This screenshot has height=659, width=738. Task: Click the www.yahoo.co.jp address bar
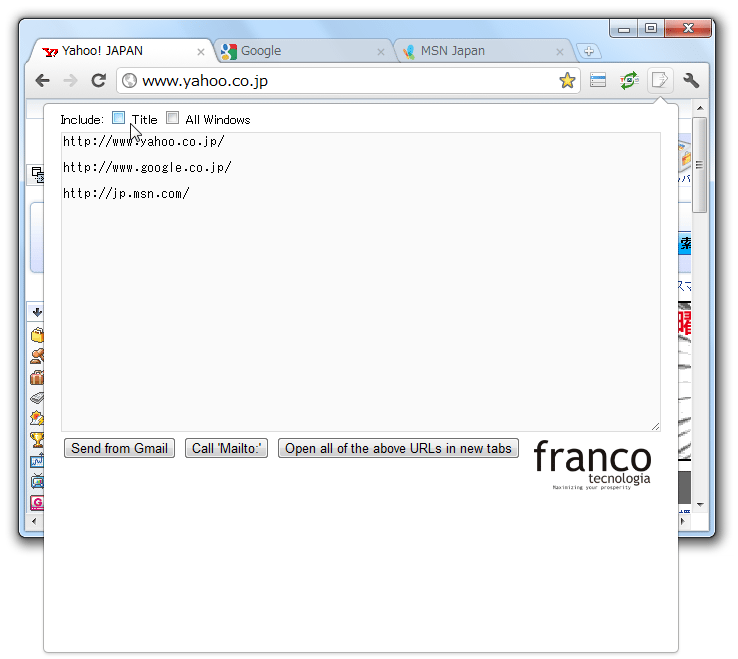pyautogui.click(x=348, y=81)
